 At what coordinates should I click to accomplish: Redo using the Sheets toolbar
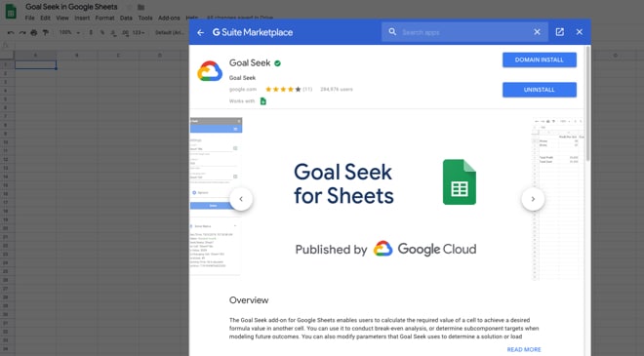click(22, 32)
